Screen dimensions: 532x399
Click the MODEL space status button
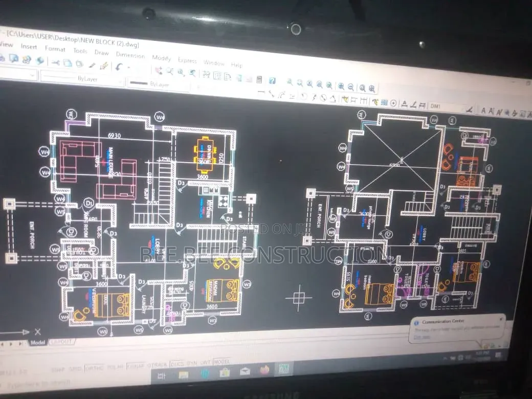[221, 362]
